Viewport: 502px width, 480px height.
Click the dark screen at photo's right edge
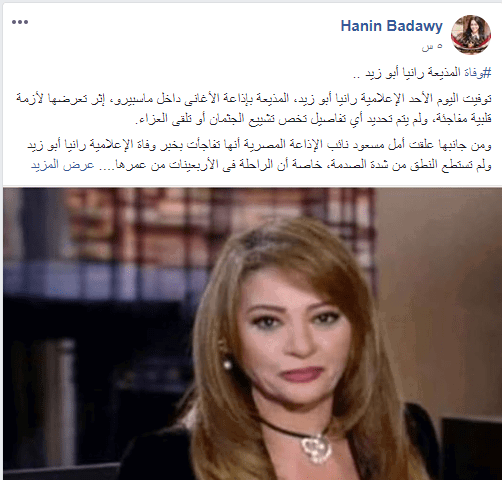point(472,448)
